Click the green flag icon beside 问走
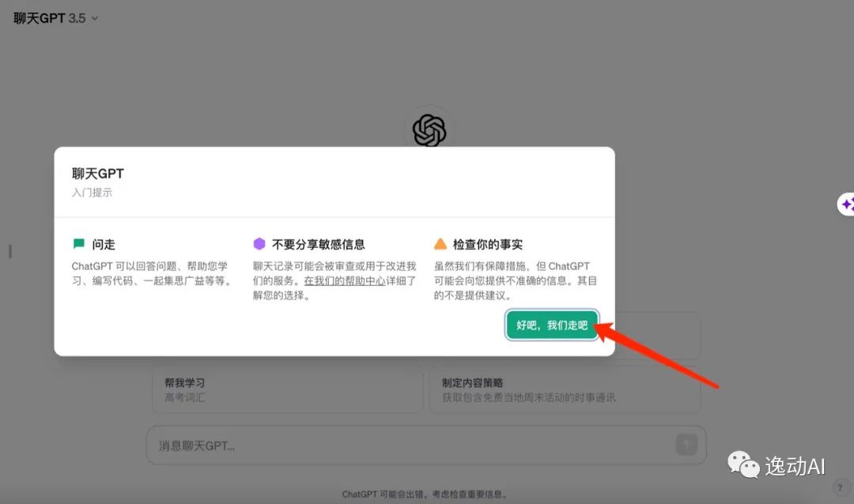This screenshot has width=854, height=504. tap(78, 244)
